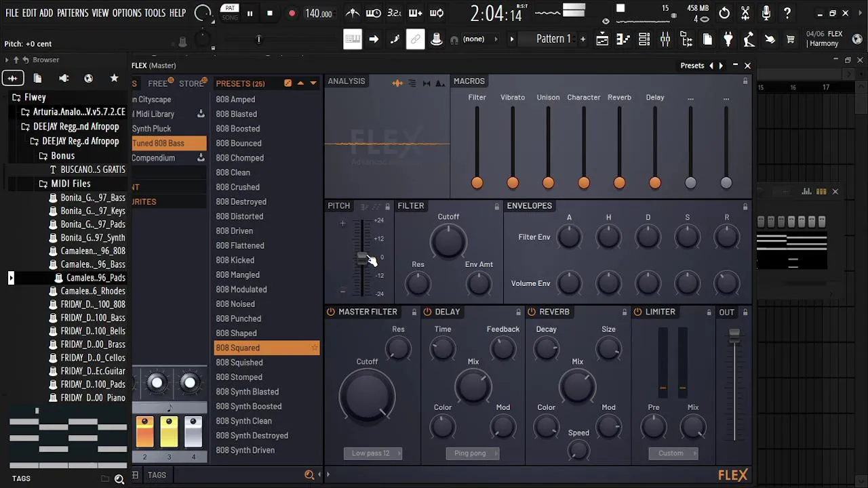Image resolution: width=868 pixels, height=488 pixels.
Task: Click the help question mark icon
Action: 787,13
